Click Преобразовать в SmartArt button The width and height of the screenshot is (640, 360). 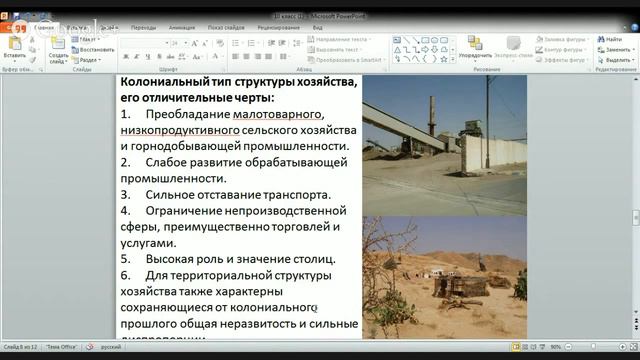pyautogui.click(x=347, y=60)
